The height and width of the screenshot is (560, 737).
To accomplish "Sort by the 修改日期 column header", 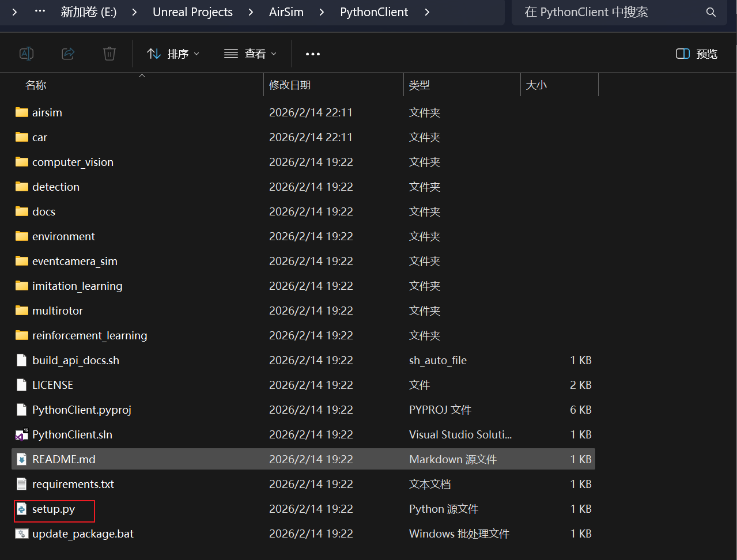I will [290, 85].
